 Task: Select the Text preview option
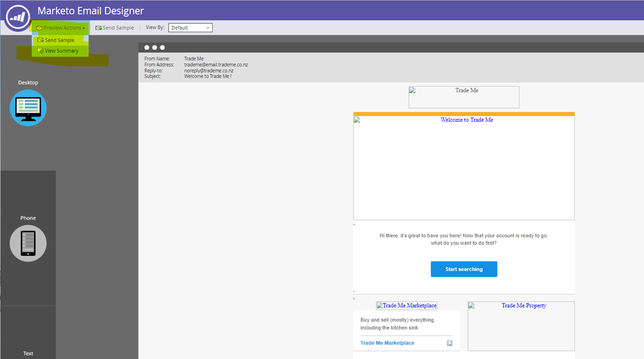(28, 353)
